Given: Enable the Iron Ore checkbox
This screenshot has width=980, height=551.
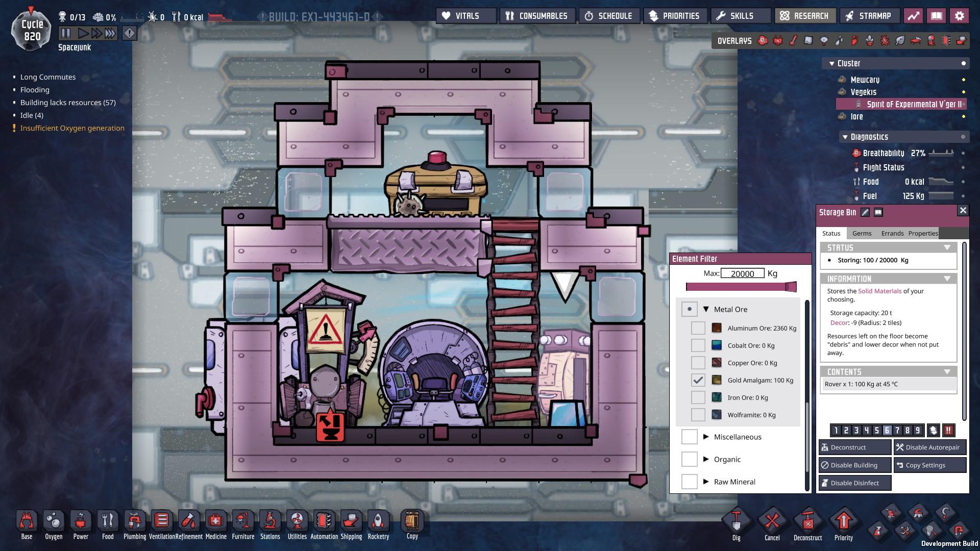Looking at the screenshot, I should [x=698, y=397].
